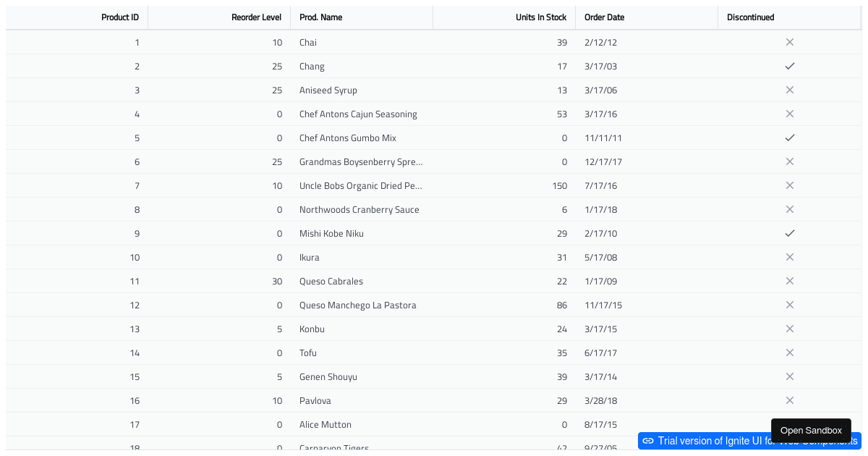Sort by the Units In Stock header
The width and height of the screenshot is (868, 456).
(x=540, y=17)
